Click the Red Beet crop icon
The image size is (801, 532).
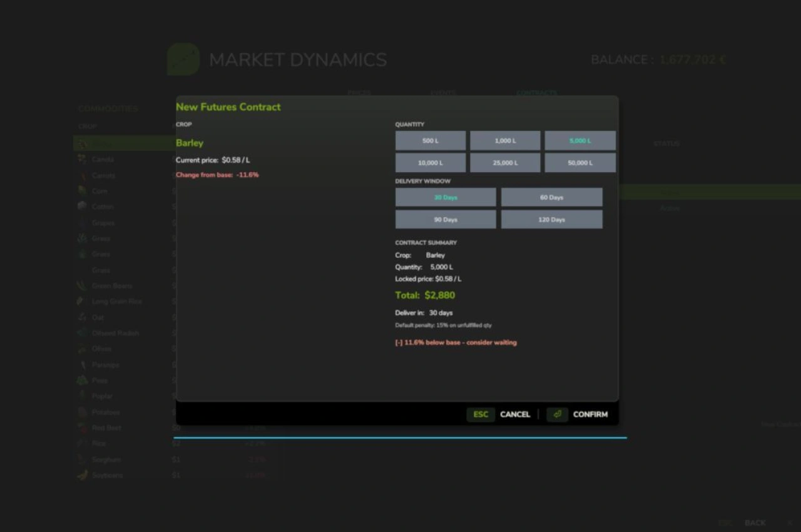82,427
